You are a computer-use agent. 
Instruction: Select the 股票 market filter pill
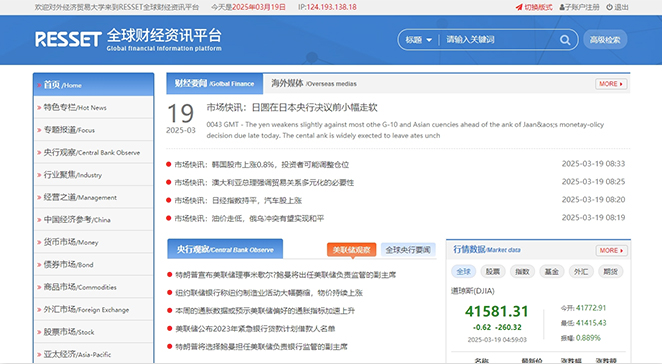coord(493,272)
